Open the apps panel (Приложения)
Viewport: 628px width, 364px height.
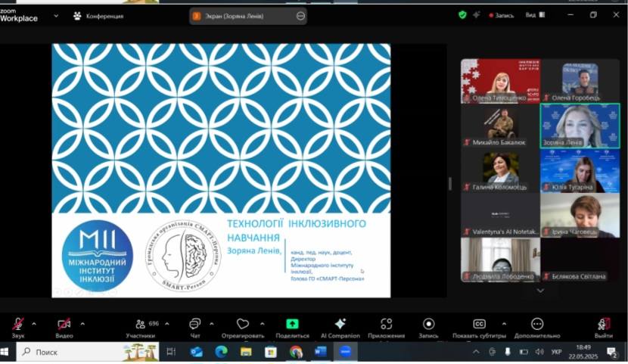point(386,325)
